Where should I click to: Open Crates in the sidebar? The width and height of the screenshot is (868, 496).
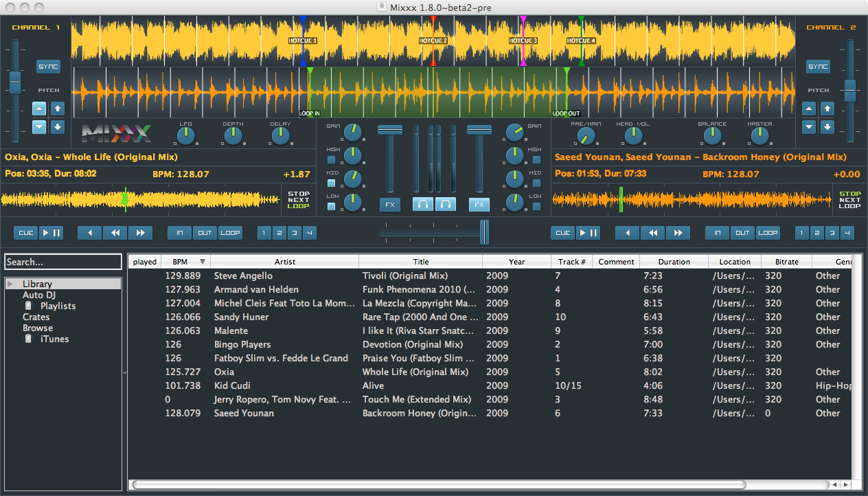coord(36,317)
